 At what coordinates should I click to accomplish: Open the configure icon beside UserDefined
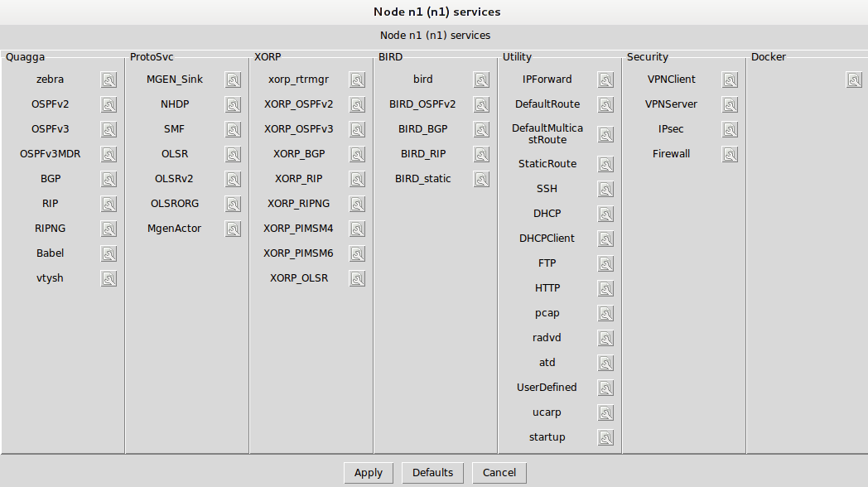[605, 388]
